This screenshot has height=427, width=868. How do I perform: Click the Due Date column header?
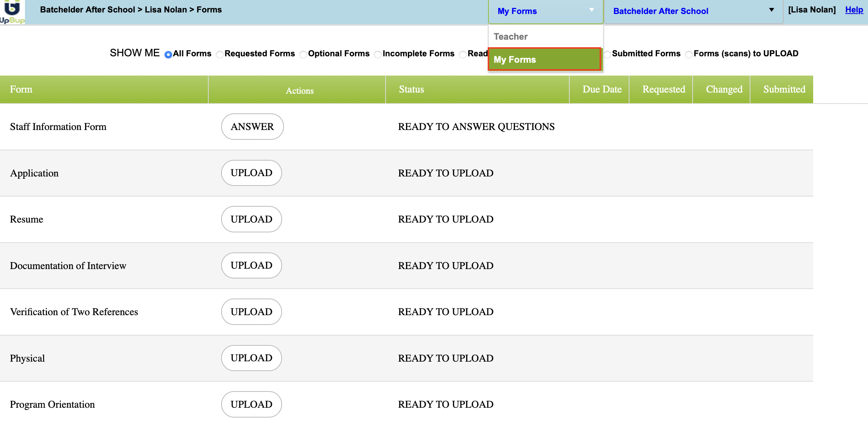coord(602,89)
